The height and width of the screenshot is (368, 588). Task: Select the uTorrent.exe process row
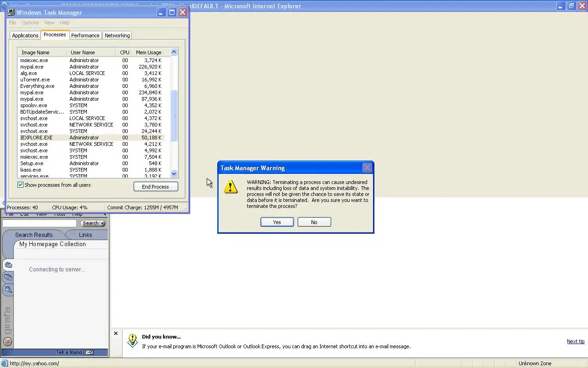tap(91, 80)
